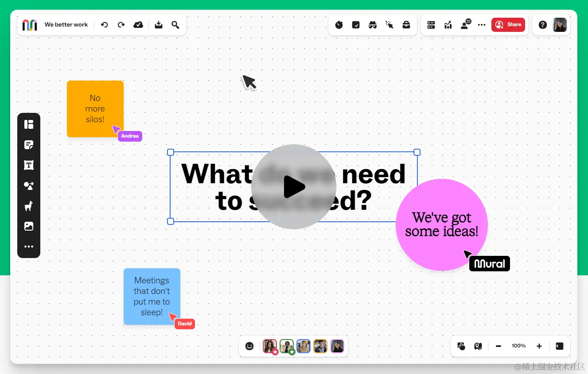Open the voting session checkbox icon
Viewport: 588px width, 374px height.
(356, 25)
